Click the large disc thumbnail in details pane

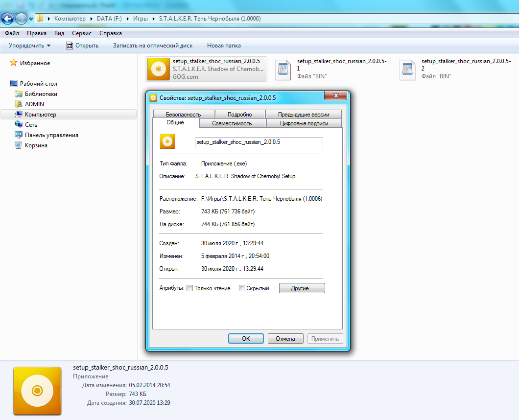point(37,391)
